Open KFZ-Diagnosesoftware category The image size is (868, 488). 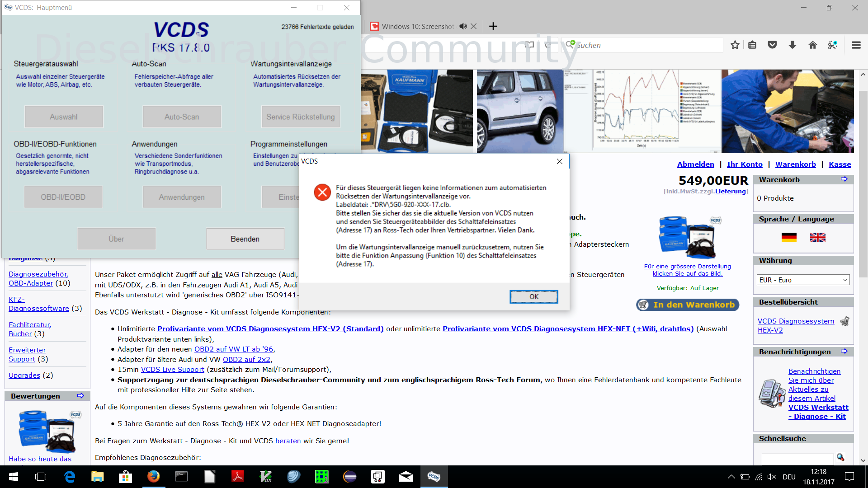(x=39, y=304)
